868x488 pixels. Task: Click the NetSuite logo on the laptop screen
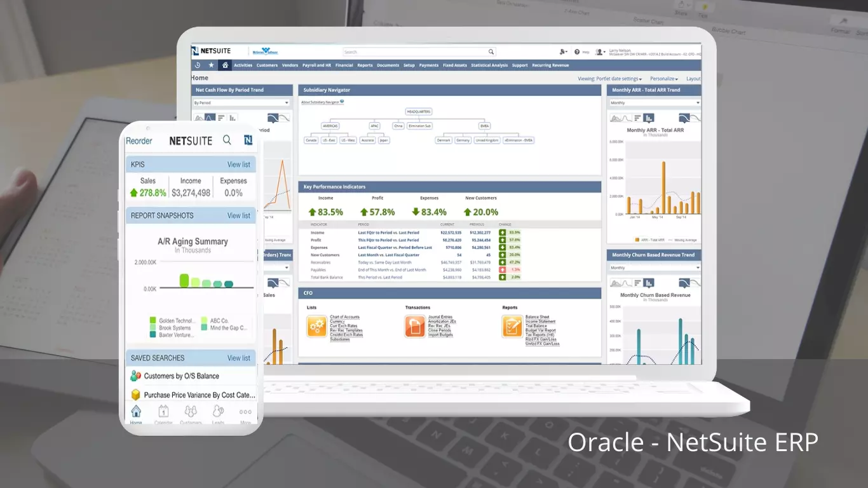[212, 51]
